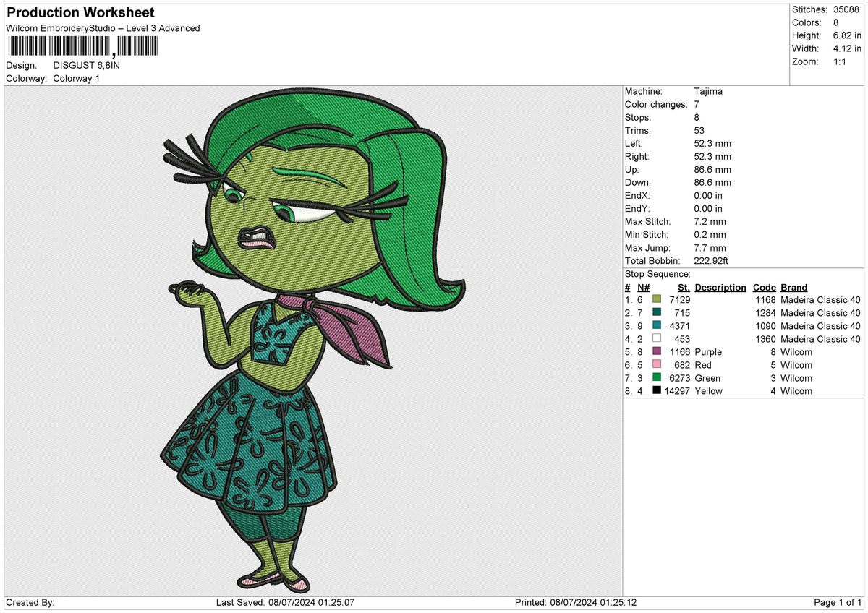
Task: Click the Production Worksheet title
Action: (80, 12)
